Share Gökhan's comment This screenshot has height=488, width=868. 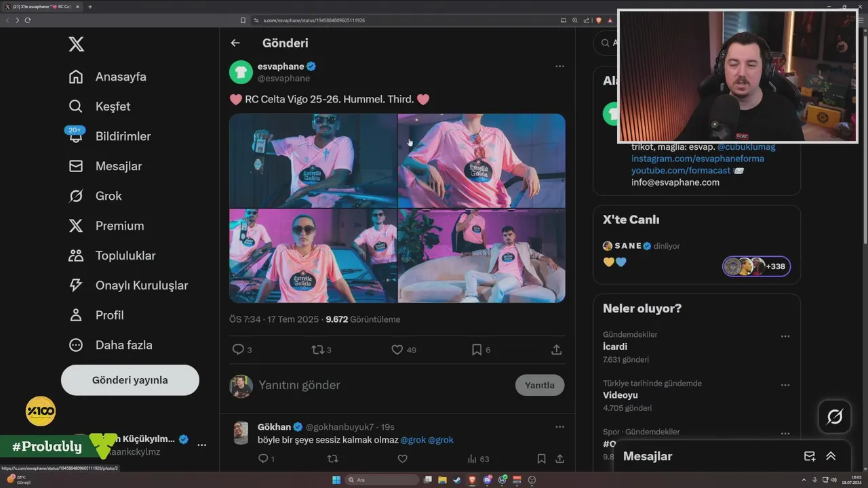pos(559,459)
